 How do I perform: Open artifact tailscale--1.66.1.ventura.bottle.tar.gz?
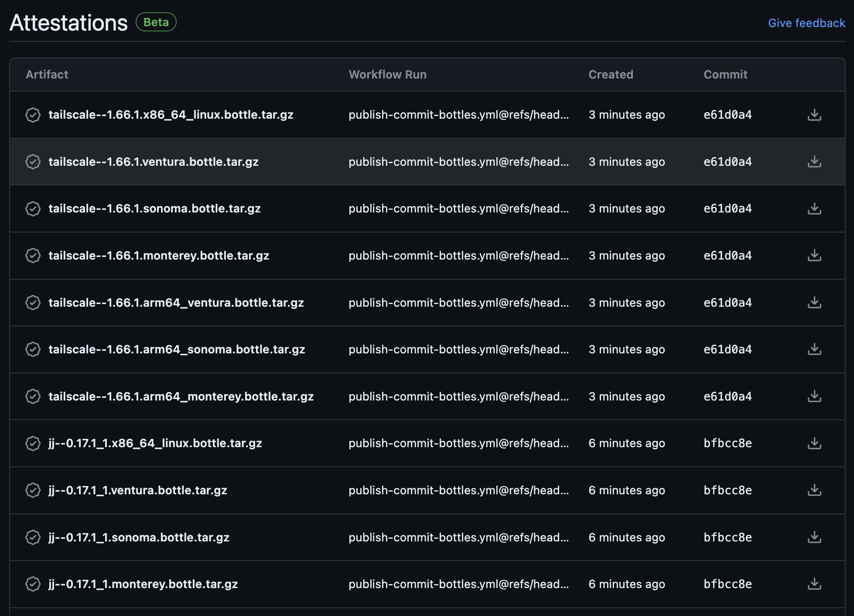tap(154, 162)
